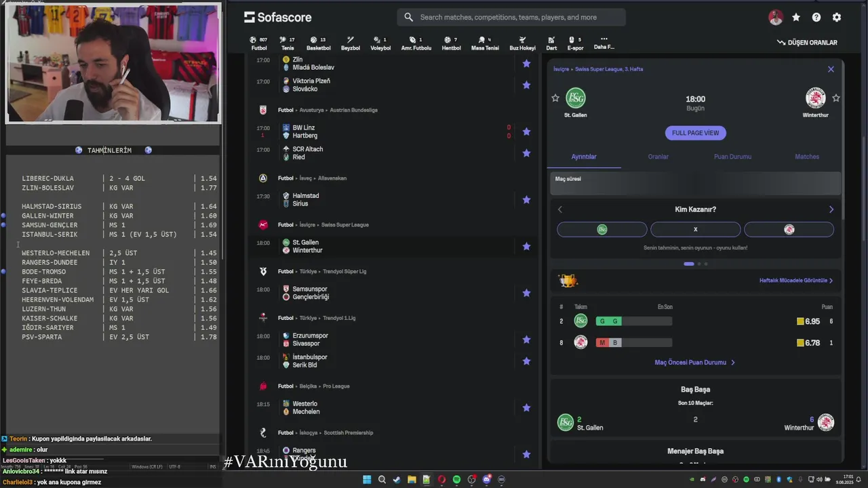
Task: Switch to the Matches tab
Action: (807, 157)
